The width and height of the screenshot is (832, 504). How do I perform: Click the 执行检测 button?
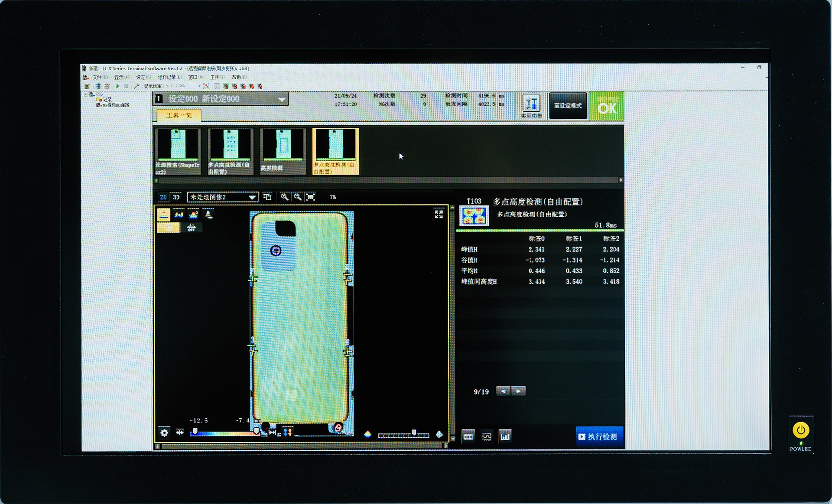[599, 437]
